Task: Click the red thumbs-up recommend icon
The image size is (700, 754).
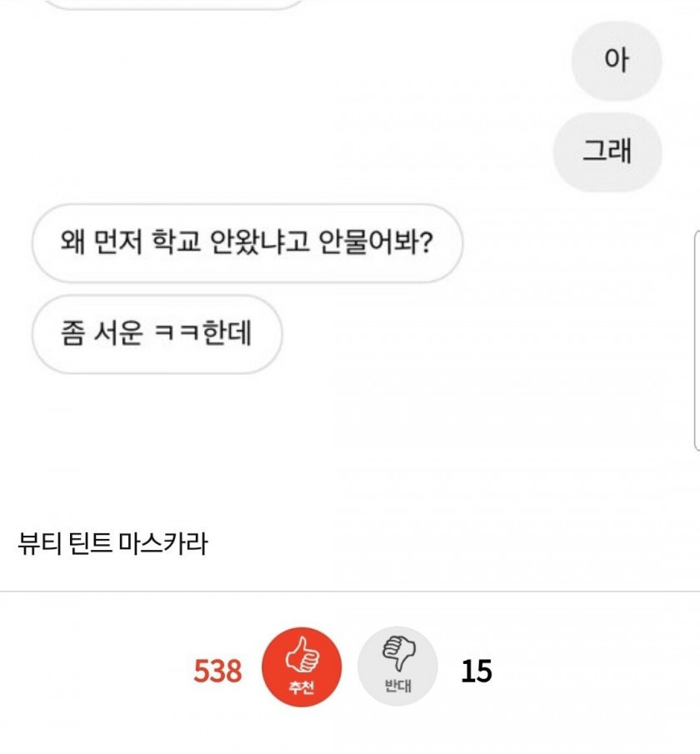Action: pos(302,667)
